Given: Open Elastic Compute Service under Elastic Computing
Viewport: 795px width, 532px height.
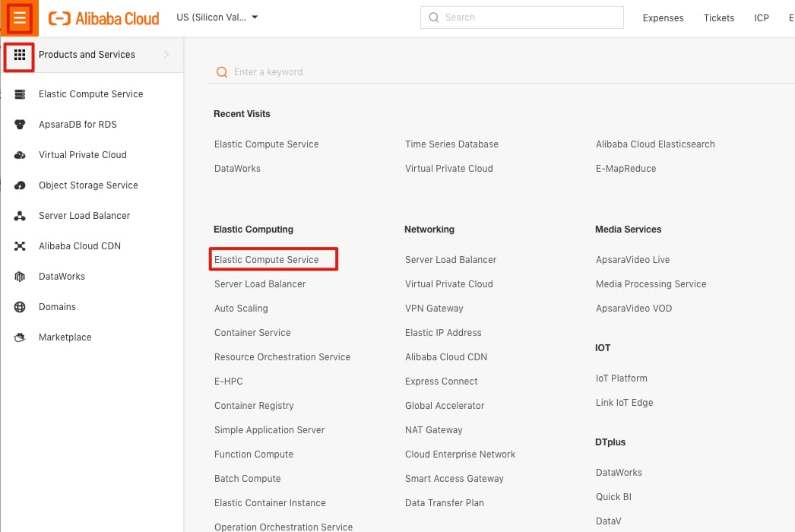Looking at the screenshot, I should (266, 260).
